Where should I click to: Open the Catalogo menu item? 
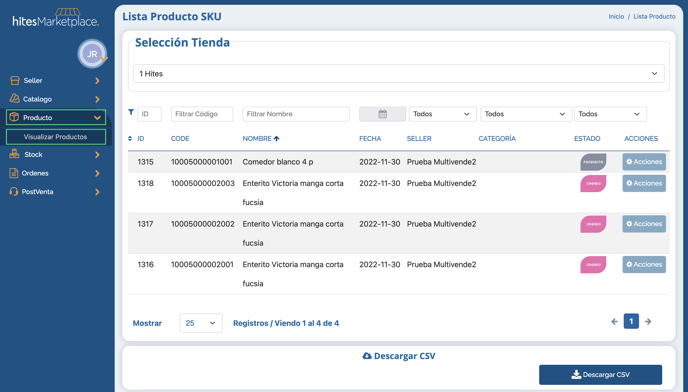(37, 99)
